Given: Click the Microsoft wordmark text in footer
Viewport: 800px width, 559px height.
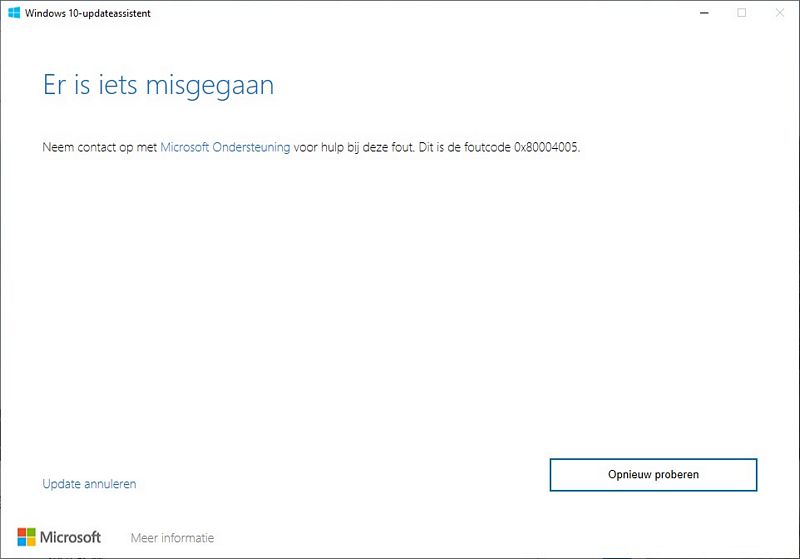Looking at the screenshot, I should tap(70, 537).
